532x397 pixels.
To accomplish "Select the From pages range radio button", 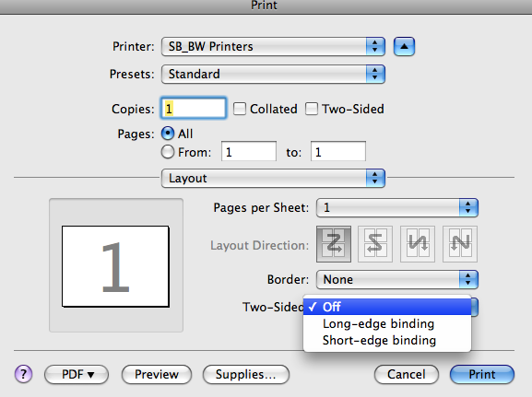I will [x=168, y=152].
